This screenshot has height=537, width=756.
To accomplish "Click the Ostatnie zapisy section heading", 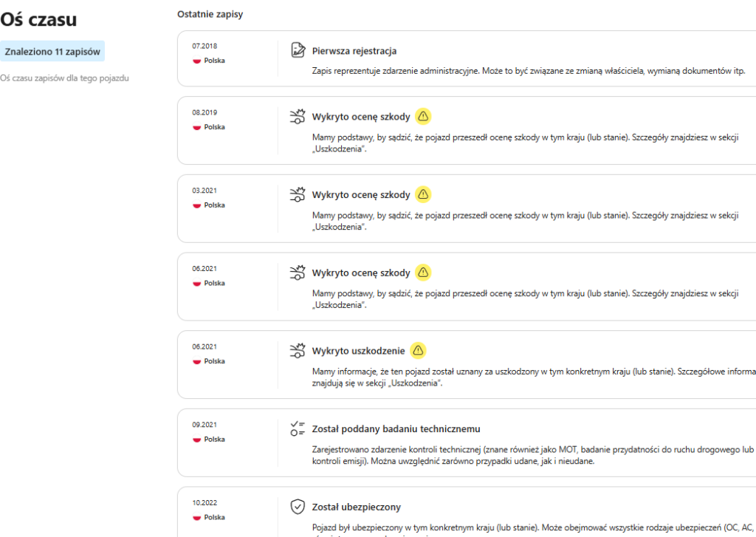I will [210, 14].
